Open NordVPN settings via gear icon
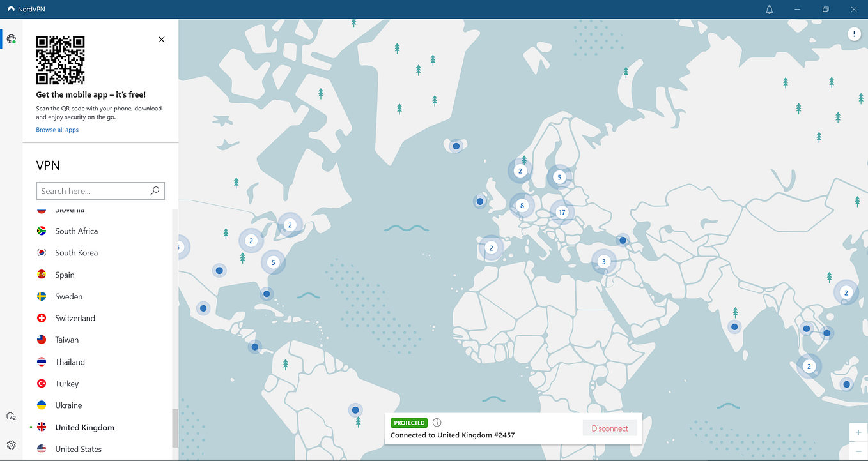868x461 pixels. click(x=11, y=444)
